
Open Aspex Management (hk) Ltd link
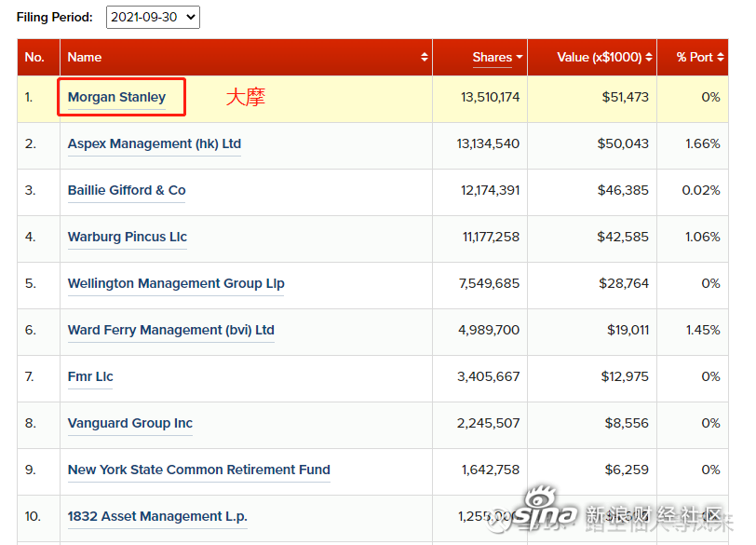point(155,143)
